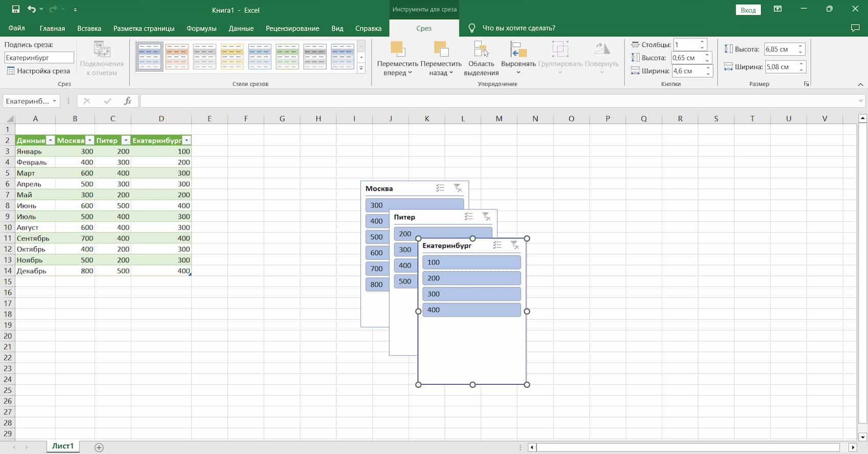Click the slicer styles gallery up arrow

tap(361, 46)
